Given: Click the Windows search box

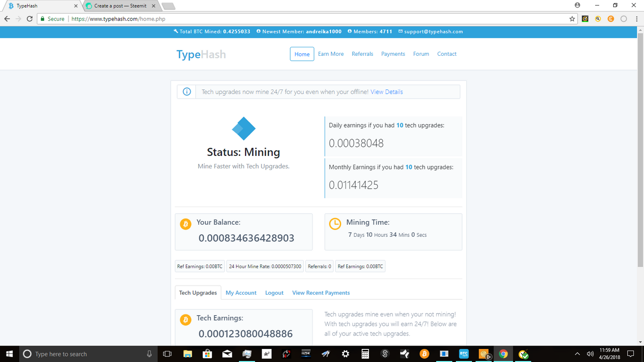Looking at the screenshot, I should tap(89, 354).
